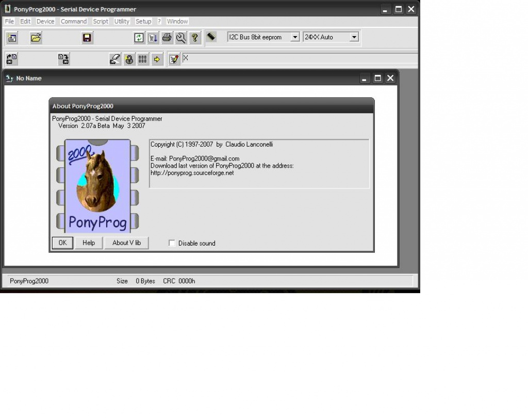
Task: Click the CRC 0000h status bar text
Action: [179, 281]
